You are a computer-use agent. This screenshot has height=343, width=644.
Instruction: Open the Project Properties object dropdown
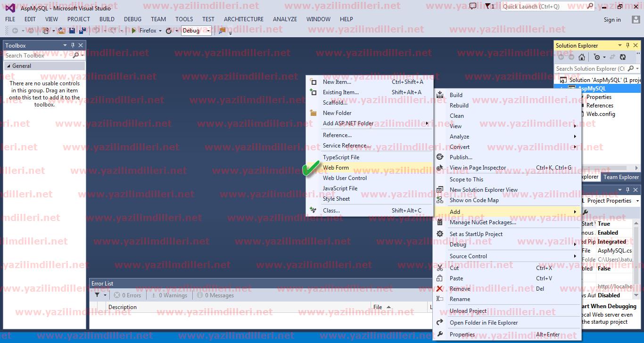click(637, 201)
